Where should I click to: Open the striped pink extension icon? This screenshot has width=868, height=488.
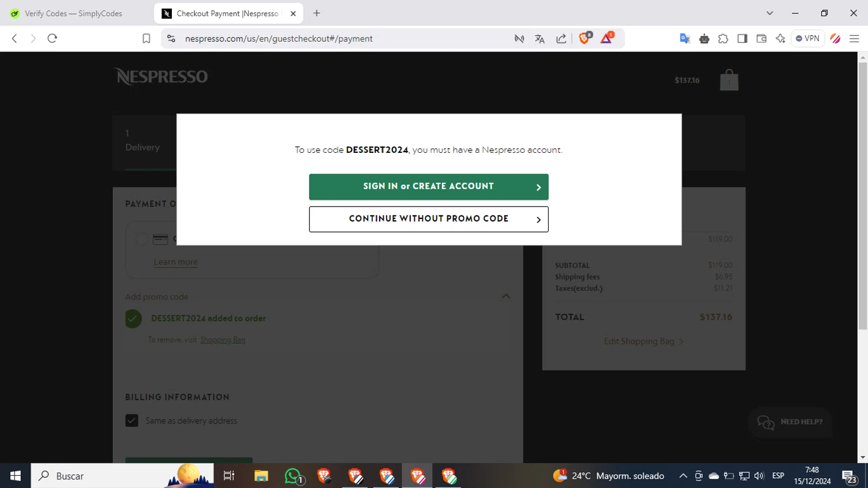coord(835,39)
